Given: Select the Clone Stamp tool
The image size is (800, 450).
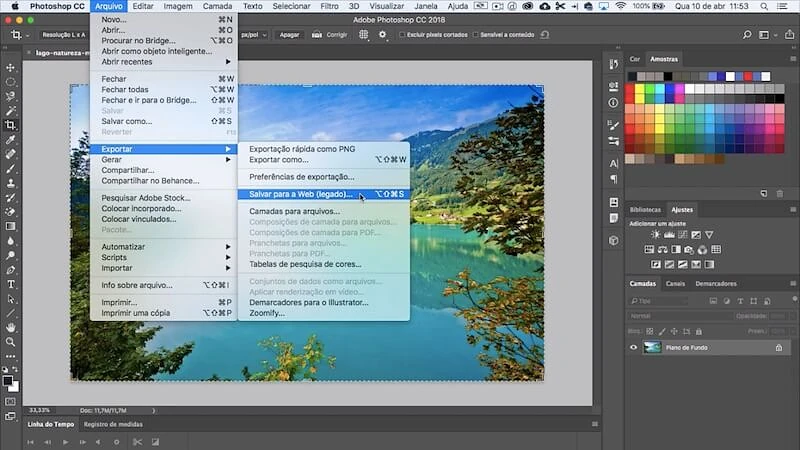Looking at the screenshot, I should 10,183.
